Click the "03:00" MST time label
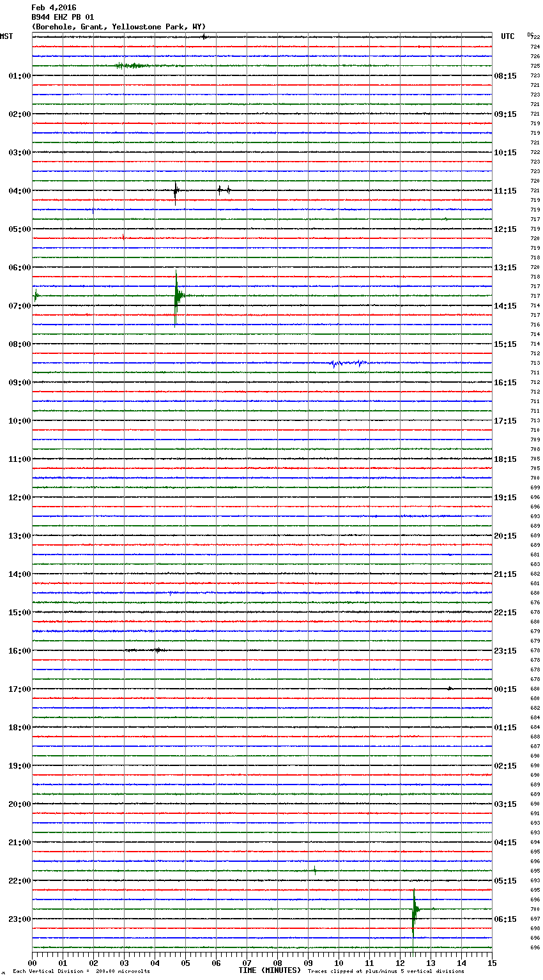This screenshot has height=980, width=543. coord(20,153)
